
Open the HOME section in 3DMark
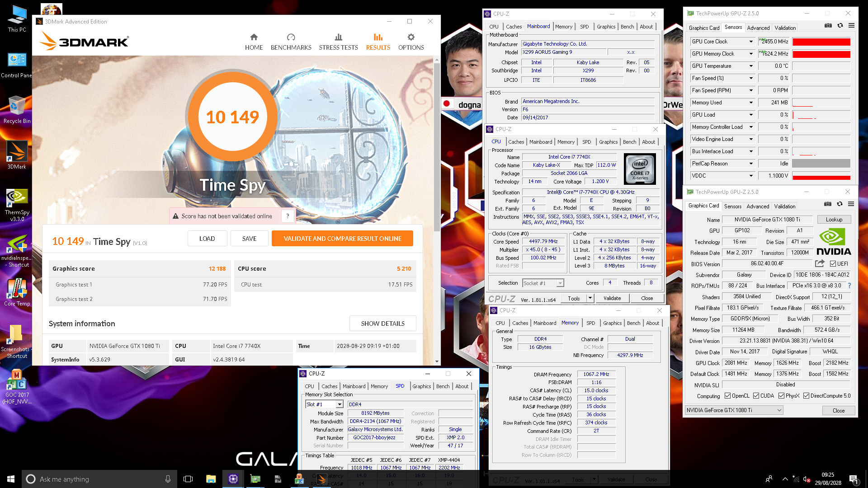pos(254,42)
